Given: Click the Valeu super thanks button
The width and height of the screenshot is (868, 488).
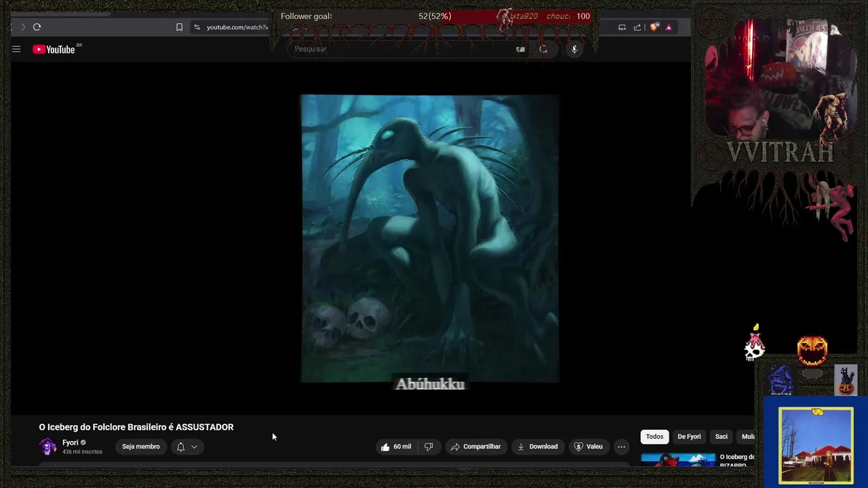Looking at the screenshot, I should 588,447.
